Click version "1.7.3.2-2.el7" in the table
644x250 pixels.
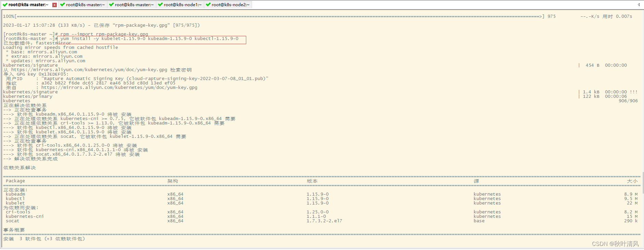click(x=325, y=221)
